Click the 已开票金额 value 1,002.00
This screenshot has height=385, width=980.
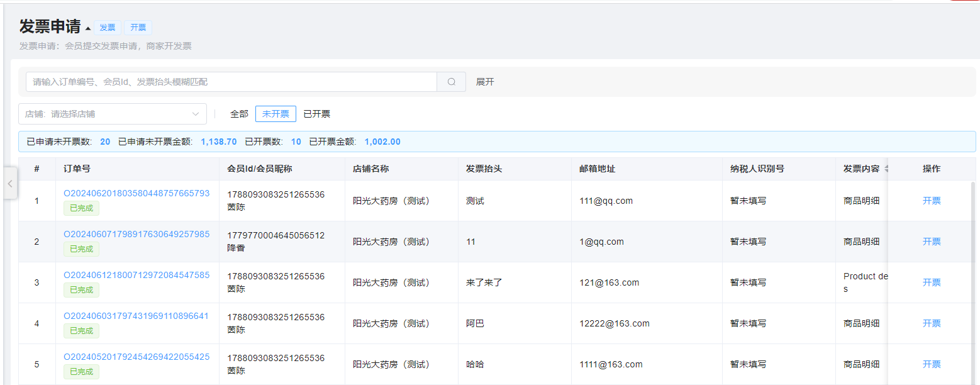pyautogui.click(x=382, y=142)
